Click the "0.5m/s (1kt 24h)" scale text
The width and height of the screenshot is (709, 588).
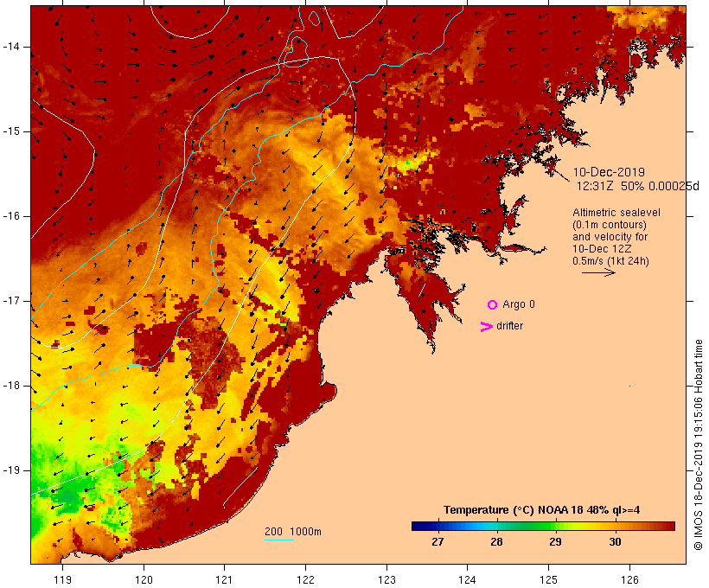610,261
